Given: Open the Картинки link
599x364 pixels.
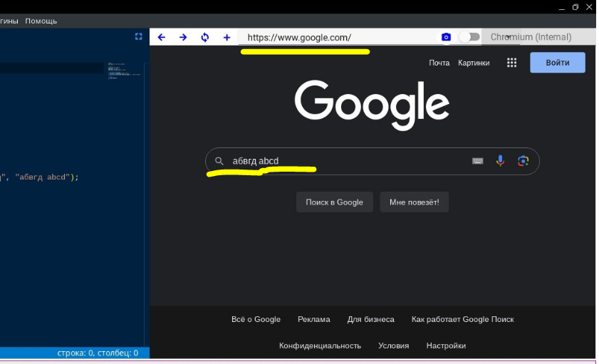Looking at the screenshot, I should click(474, 63).
